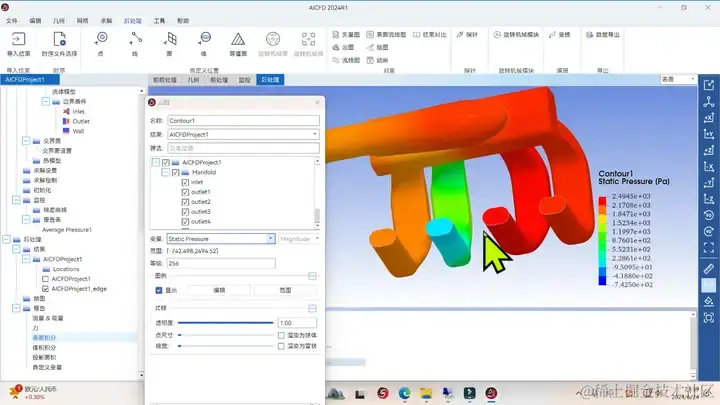Image resolution: width=720 pixels, height=405 pixels.
Task: Create a 流线图 streamline plot
Action: [x=346, y=60]
